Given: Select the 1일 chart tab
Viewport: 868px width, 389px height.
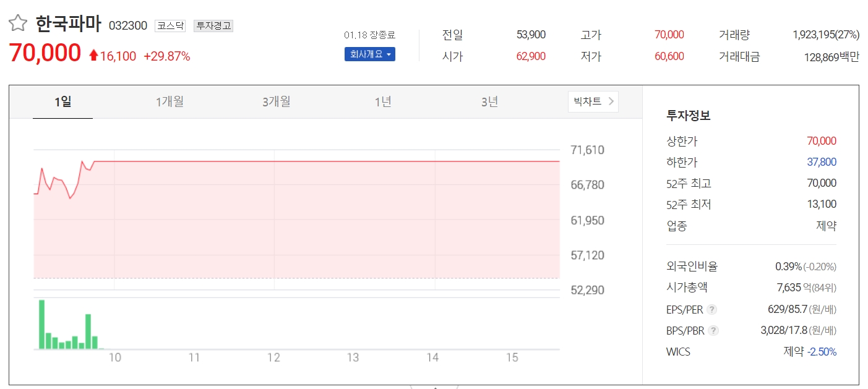Looking at the screenshot, I should coord(62,102).
